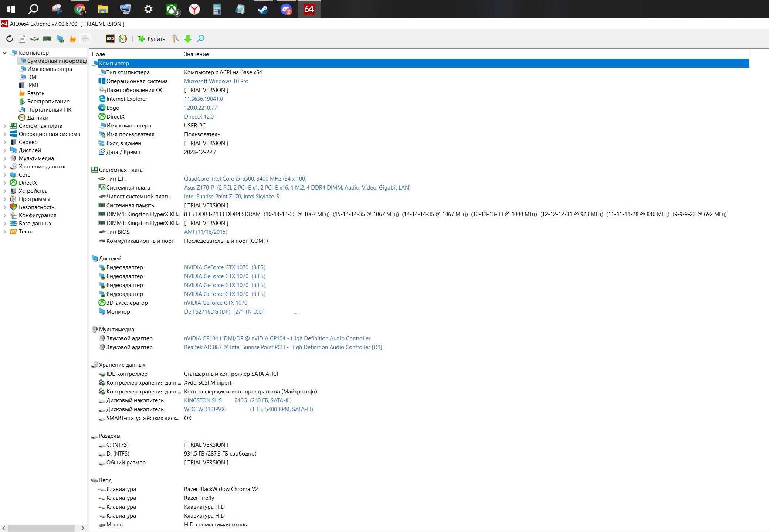
Task: Open the Report document icon in the toolbar
Action: 22,39
